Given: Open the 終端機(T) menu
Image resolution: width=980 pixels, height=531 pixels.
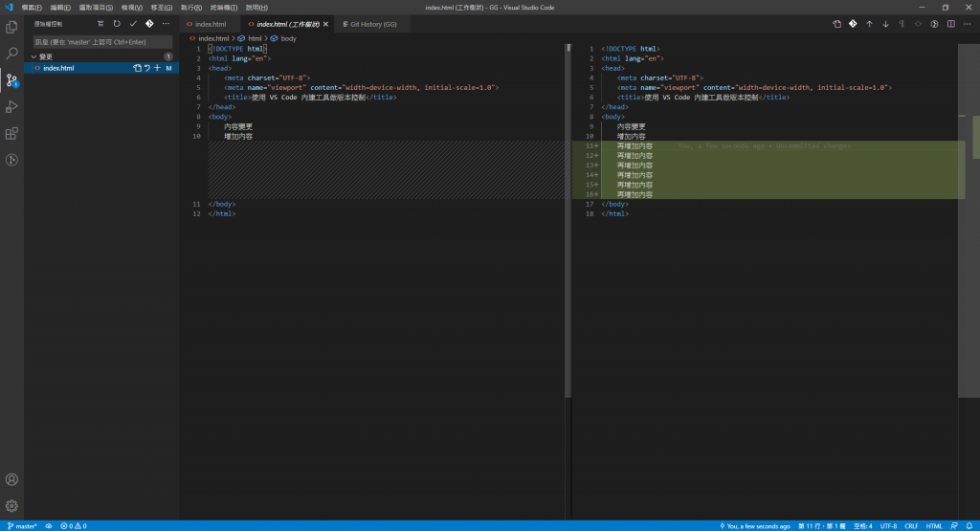Looking at the screenshot, I should (x=224, y=8).
